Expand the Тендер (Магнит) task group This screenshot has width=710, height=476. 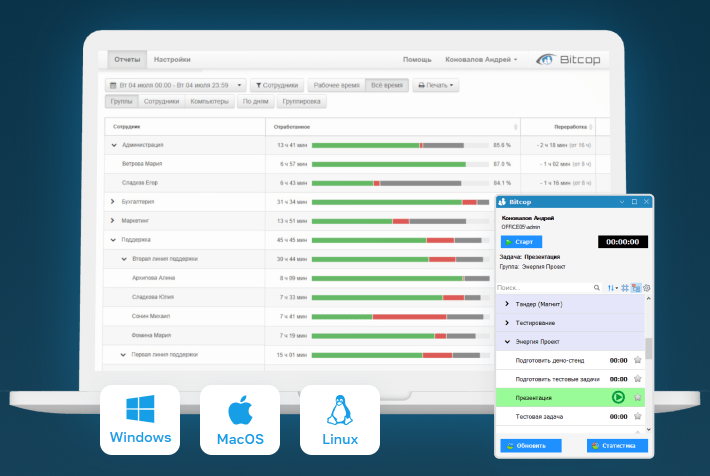pyautogui.click(x=507, y=304)
